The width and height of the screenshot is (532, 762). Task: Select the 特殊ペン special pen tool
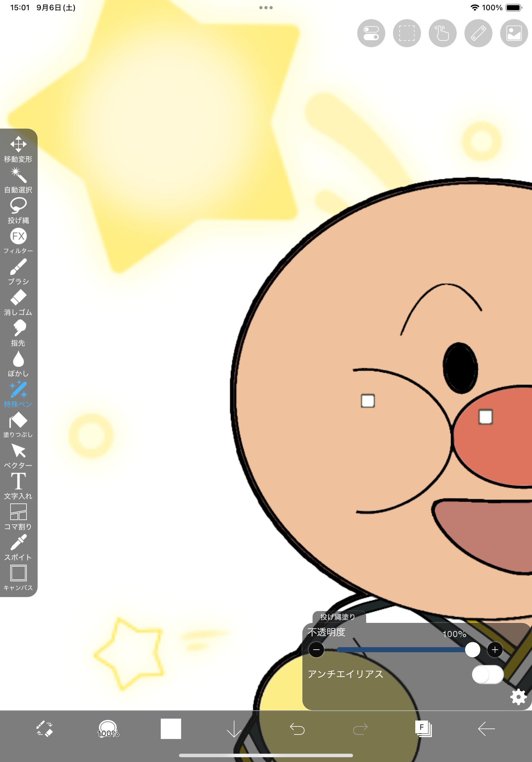pyautogui.click(x=18, y=394)
